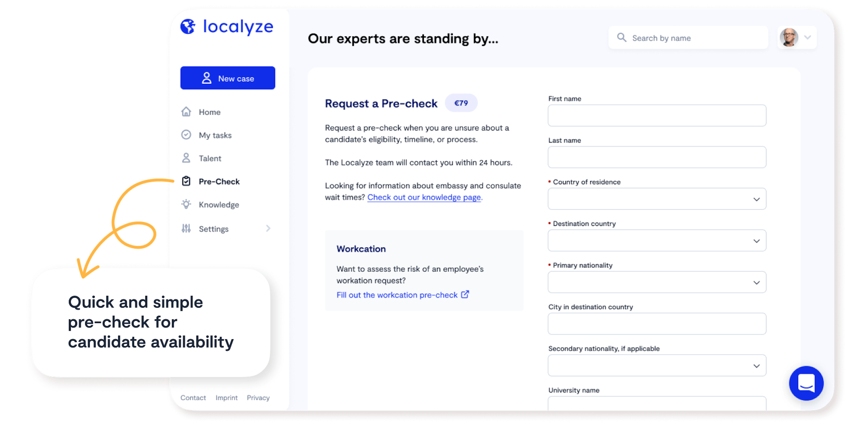Click the City in destination country field
This screenshot has width=868, height=434.
[x=657, y=324]
